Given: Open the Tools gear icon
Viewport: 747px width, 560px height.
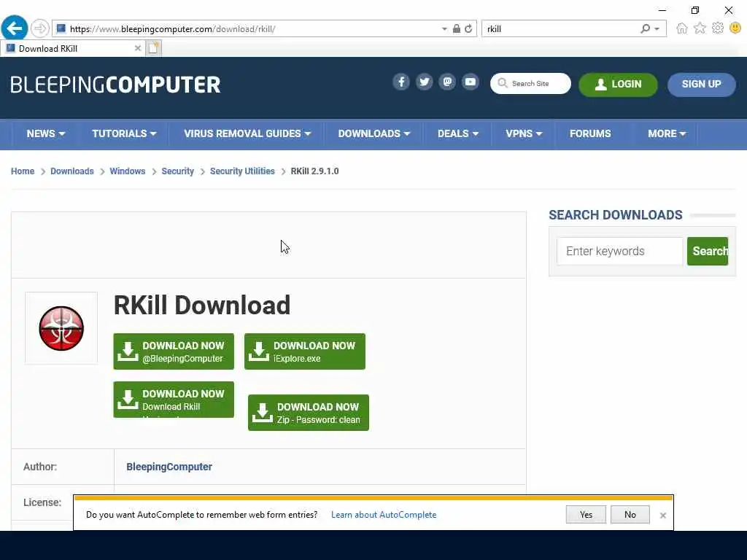Looking at the screenshot, I should point(718,28).
